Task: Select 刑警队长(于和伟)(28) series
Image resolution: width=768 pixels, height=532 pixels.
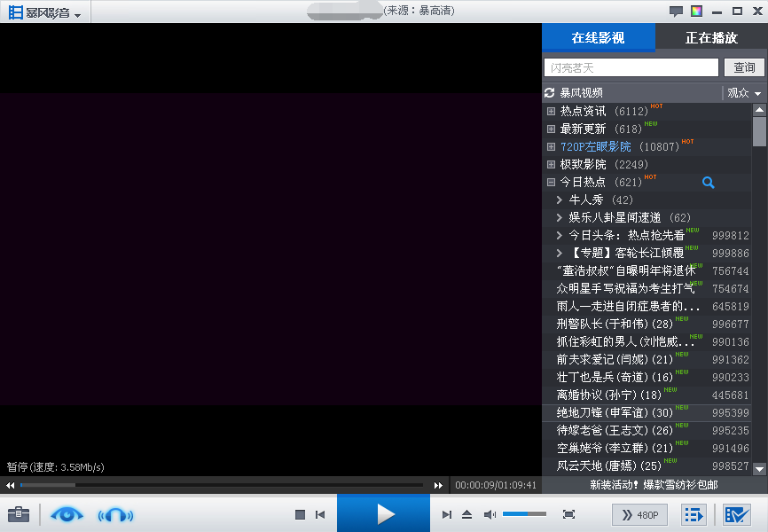Action: click(647, 324)
